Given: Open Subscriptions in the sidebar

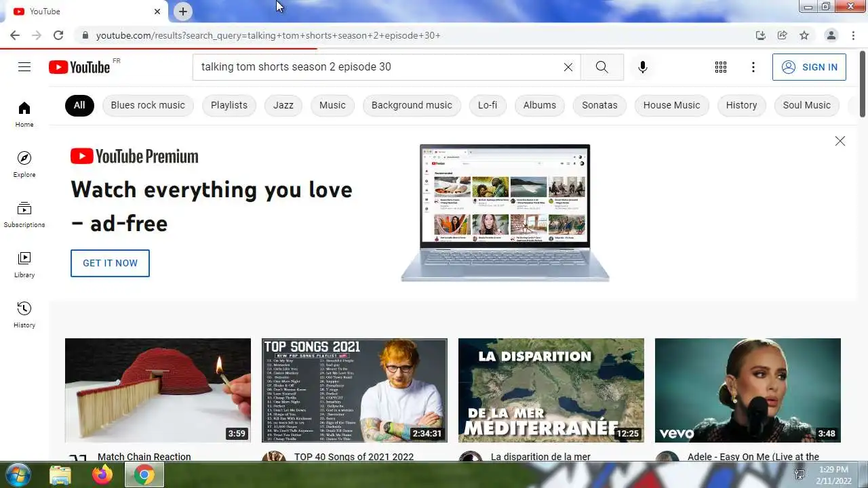Looking at the screenshot, I should click(x=24, y=215).
